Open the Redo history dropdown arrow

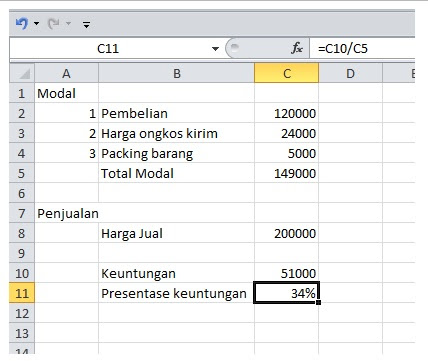point(68,24)
